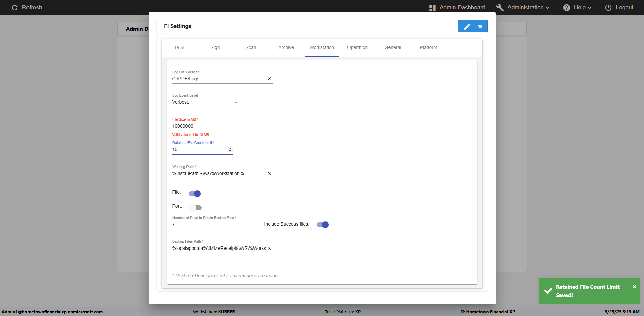Clear the Backup Files Path field
The width and height of the screenshot is (644, 316).
tap(269, 248)
